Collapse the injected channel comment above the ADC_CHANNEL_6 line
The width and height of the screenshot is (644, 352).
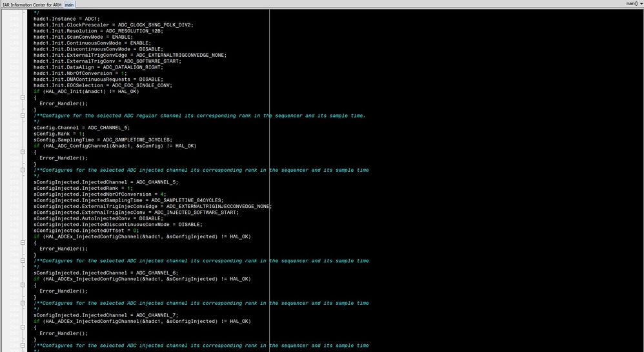(23, 261)
